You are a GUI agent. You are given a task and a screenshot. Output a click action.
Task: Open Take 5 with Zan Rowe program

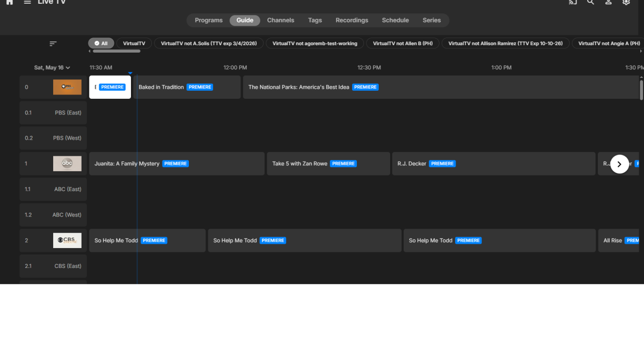(x=328, y=164)
